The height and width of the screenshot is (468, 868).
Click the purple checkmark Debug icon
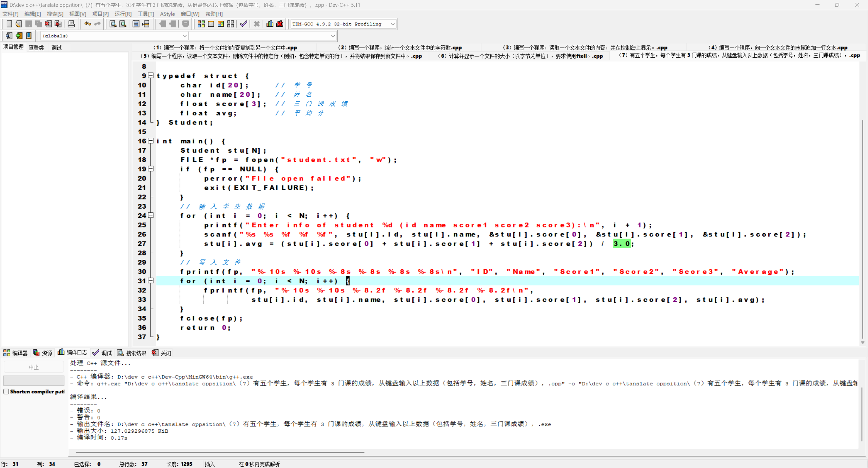pos(243,24)
